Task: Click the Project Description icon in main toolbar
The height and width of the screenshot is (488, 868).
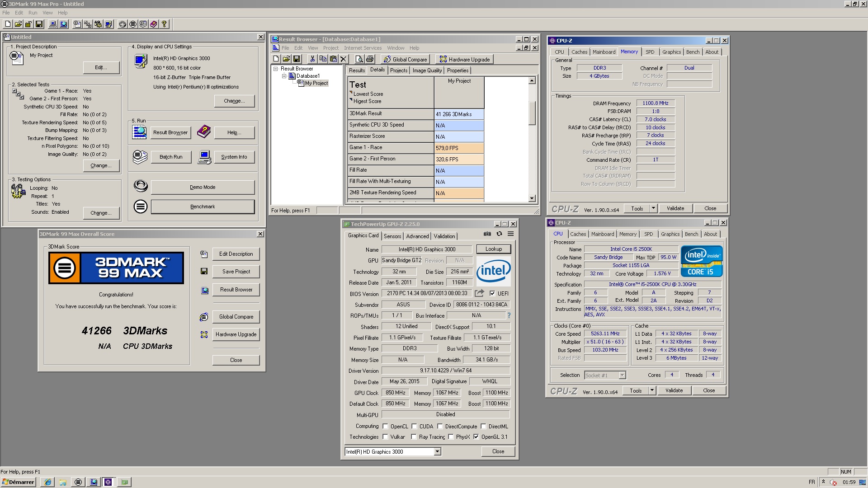Action: click(x=77, y=24)
